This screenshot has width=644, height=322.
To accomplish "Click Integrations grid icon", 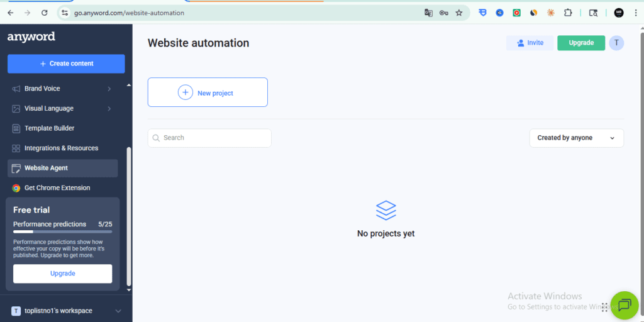I will click(x=16, y=148).
